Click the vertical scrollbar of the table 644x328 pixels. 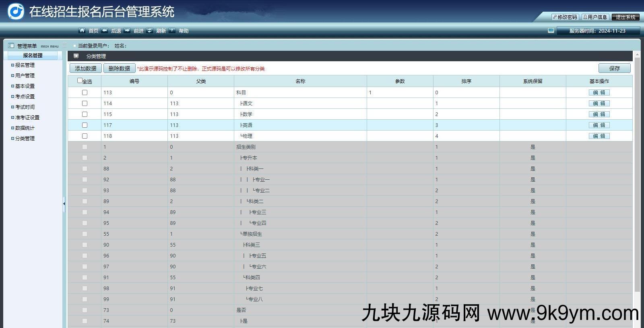pyautogui.click(x=637, y=173)
